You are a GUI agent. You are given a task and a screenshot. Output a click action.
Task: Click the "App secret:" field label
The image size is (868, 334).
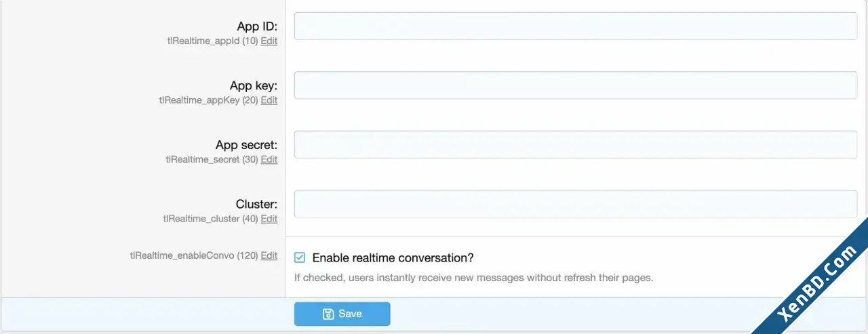(247, 145)
